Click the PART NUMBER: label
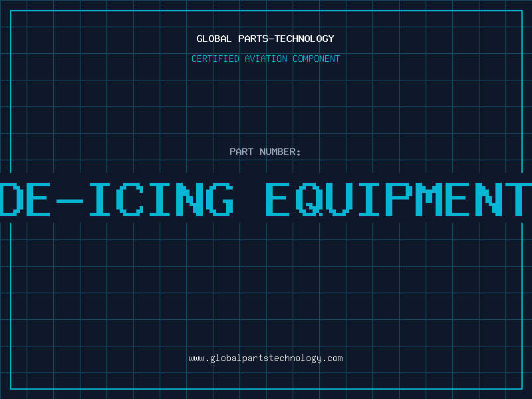 click(x=265, y=152)
